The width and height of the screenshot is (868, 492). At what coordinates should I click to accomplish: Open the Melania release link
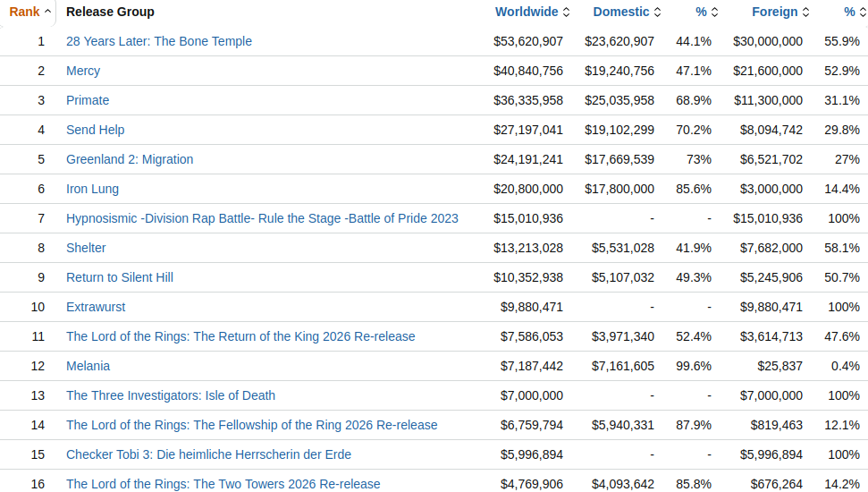[x=88, y=366]
